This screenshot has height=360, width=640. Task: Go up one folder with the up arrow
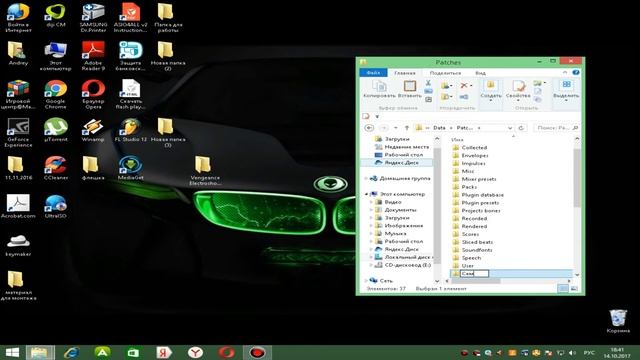[407, 128]
